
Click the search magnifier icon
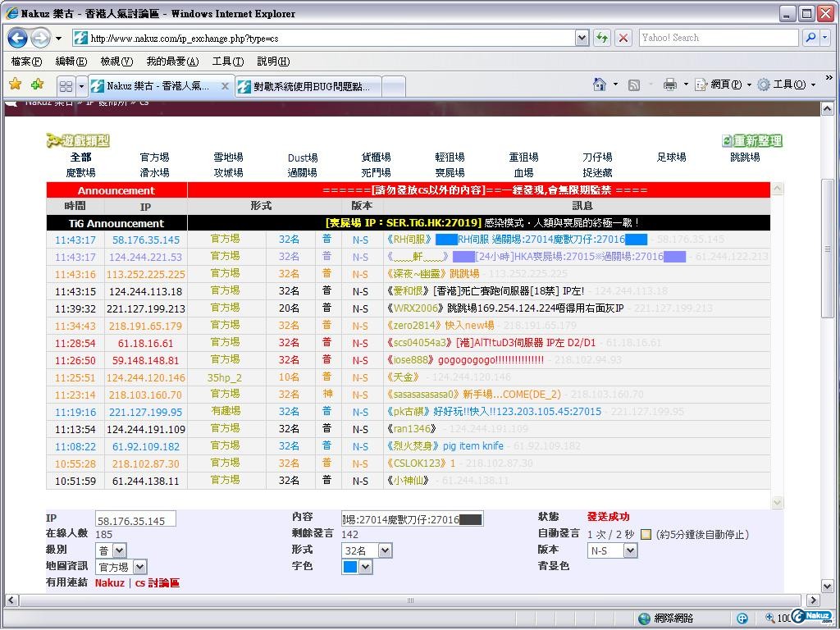810,38
